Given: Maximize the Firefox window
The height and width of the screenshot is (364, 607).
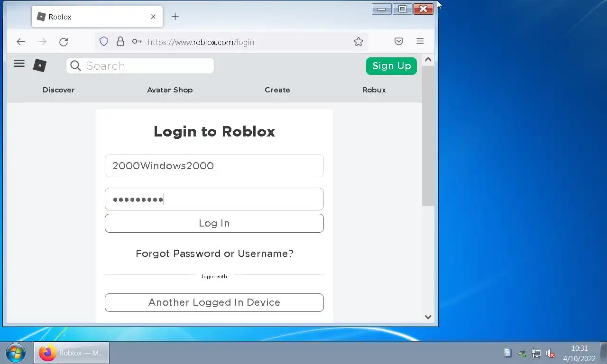Looking at the screenshot, I should coord(402,9).
